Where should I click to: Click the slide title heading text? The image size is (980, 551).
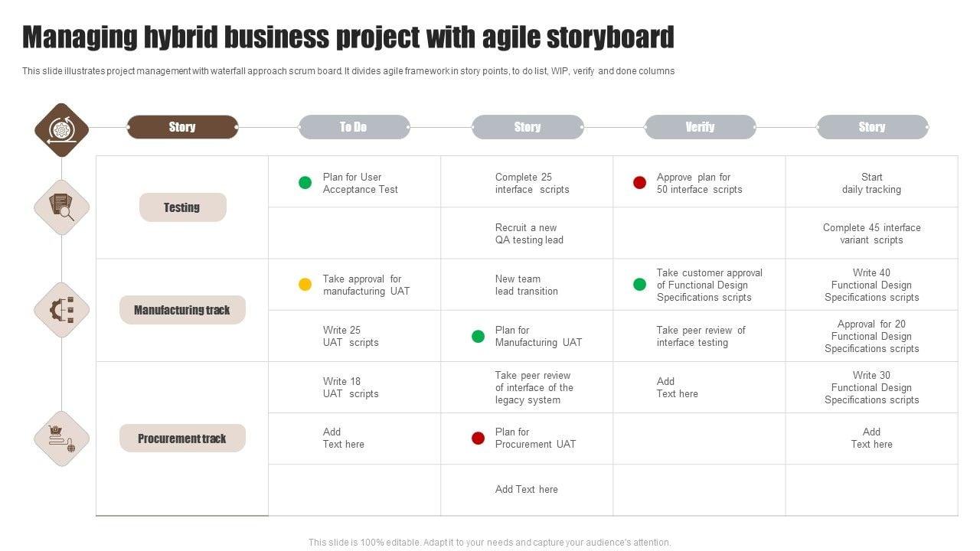point(348,37)
